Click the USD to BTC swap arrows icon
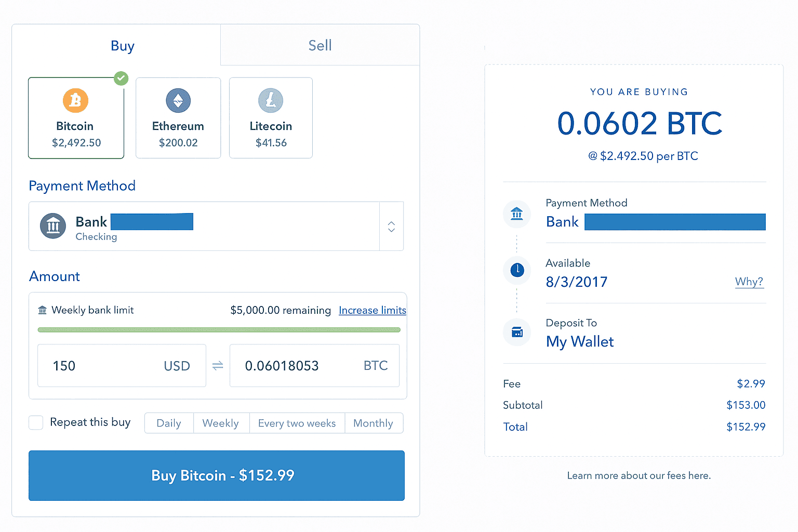The width and height of the screenshot is (798, 532). (x=218, y=366)
